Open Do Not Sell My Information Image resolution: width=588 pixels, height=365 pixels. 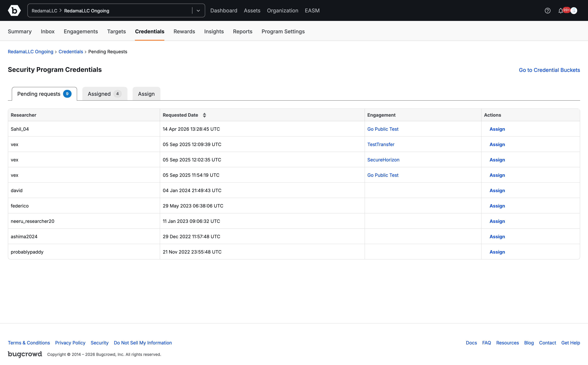143,343
